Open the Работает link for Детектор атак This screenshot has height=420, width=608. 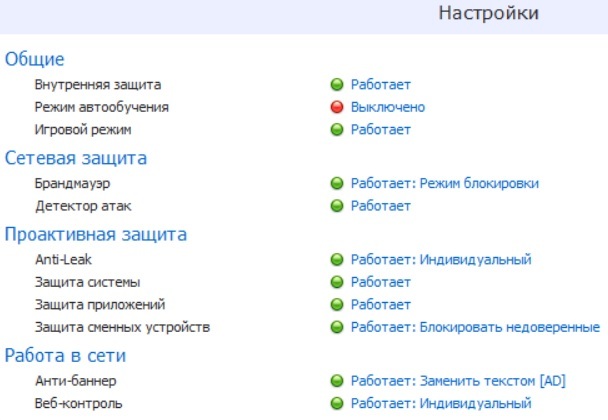(381, 206)
